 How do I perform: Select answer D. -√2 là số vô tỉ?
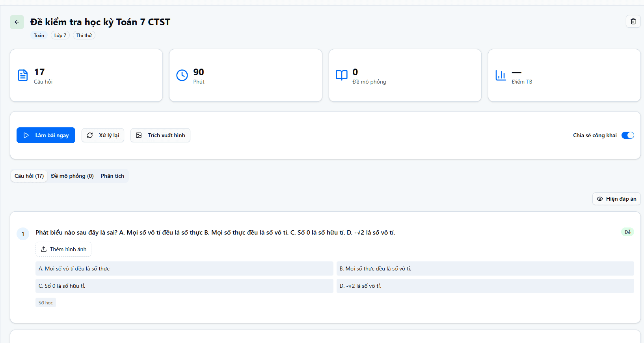[x=485, y=286]
